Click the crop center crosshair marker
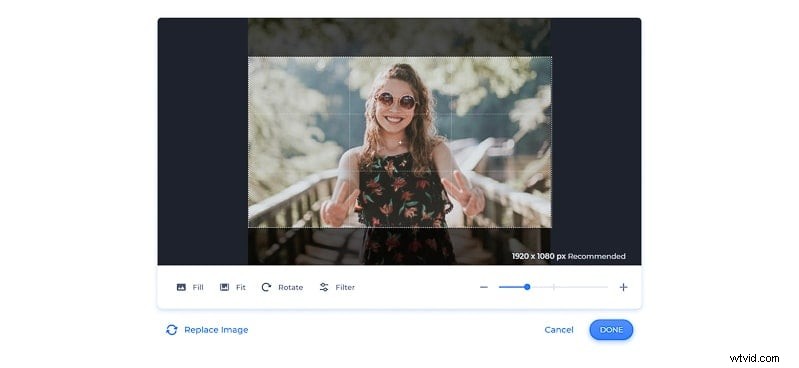The image size is (799, 368). 400,142
